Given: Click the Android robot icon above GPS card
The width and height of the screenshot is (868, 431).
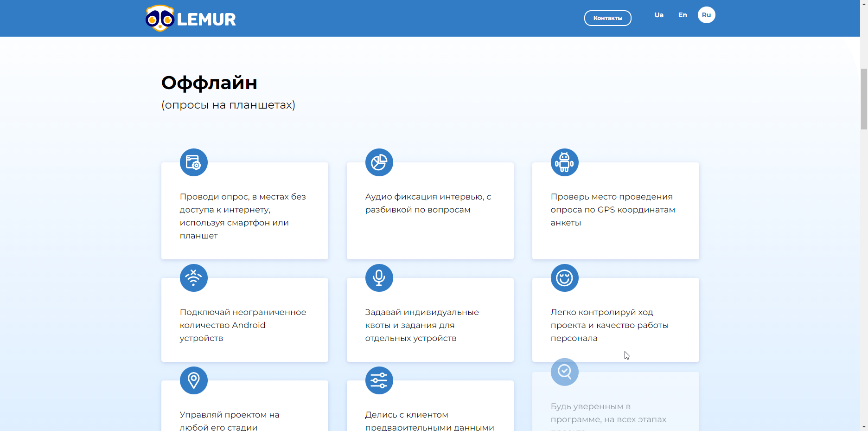Looking at the screenshot, I should point(565,162).
